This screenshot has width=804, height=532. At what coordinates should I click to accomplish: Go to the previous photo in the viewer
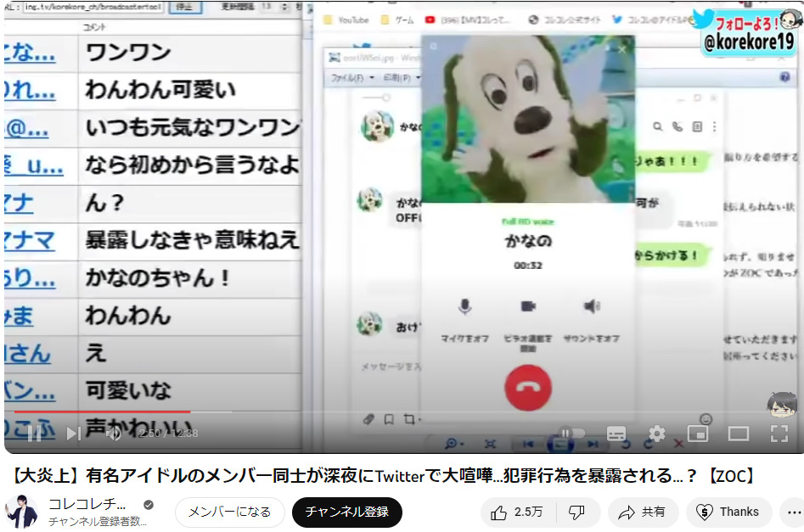click(527, 444)
